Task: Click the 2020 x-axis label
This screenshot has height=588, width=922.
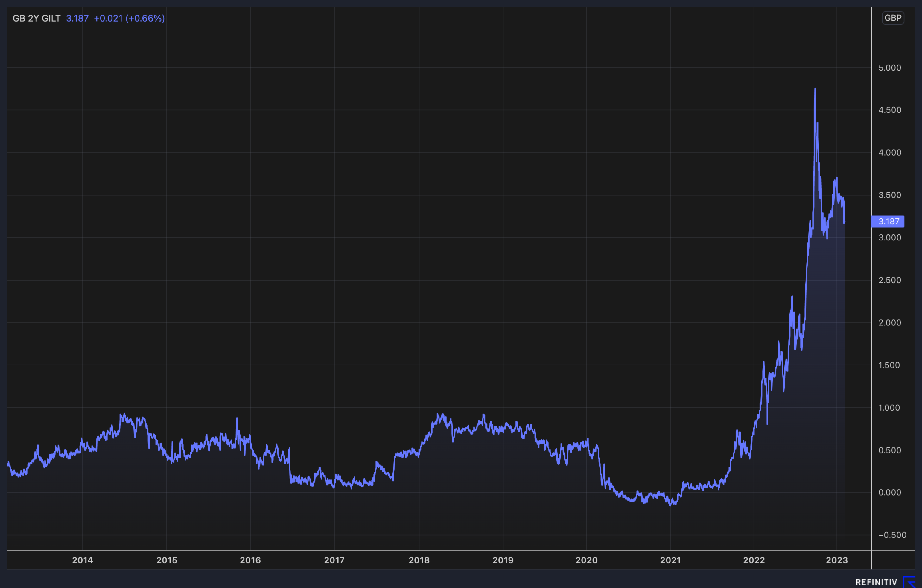Action: (587, 560)
